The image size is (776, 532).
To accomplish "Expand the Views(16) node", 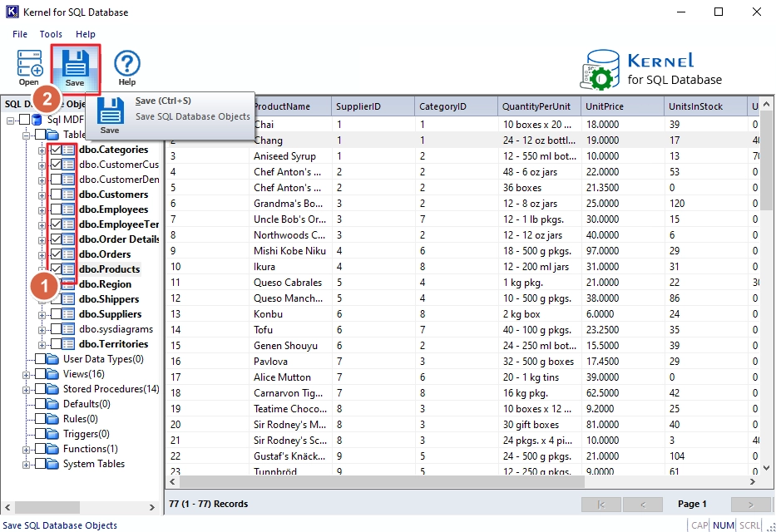I will (x=27, y=375).
